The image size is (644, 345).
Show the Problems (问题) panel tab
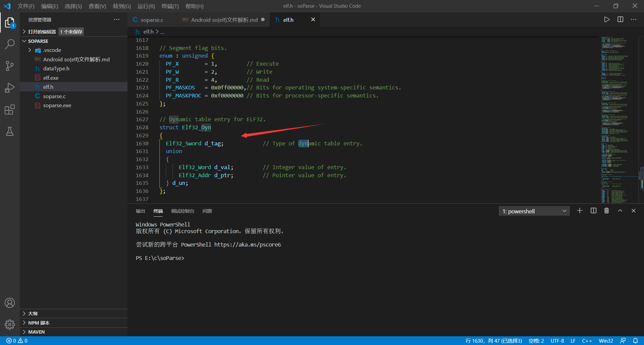click(x=207, y=211)
